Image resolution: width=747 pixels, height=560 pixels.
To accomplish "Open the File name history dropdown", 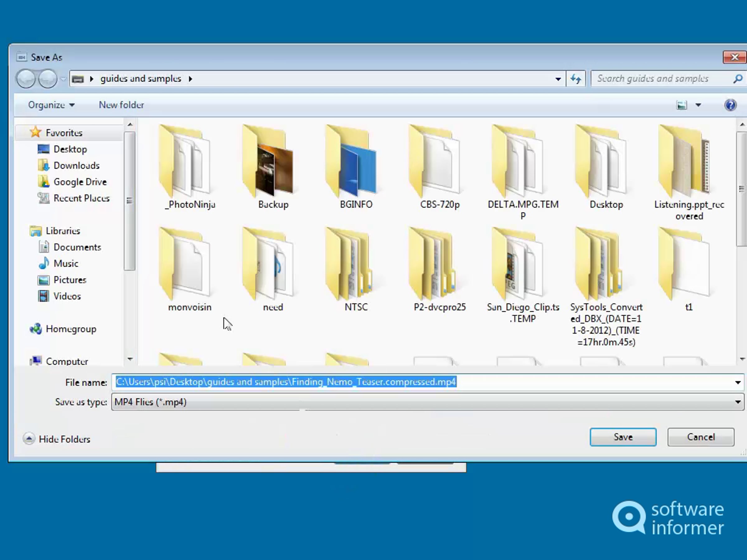I will [738, 382].
